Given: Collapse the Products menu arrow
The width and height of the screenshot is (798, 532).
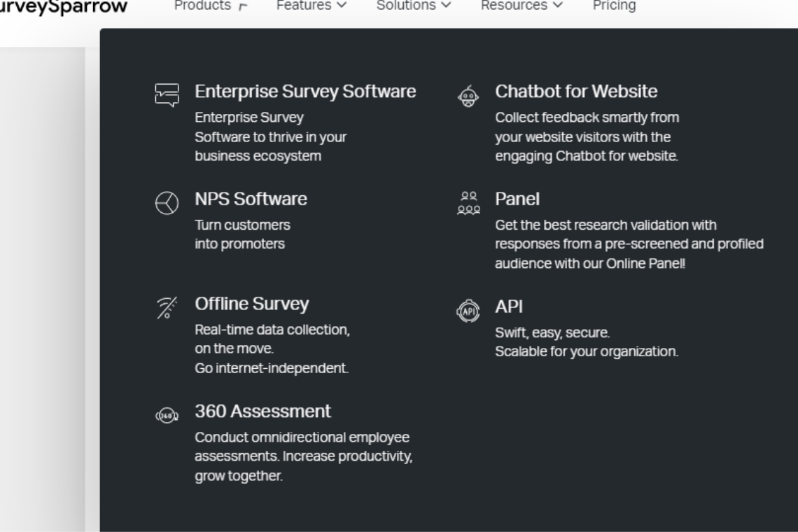Looking at the screenshot, I should coord(244,6).
